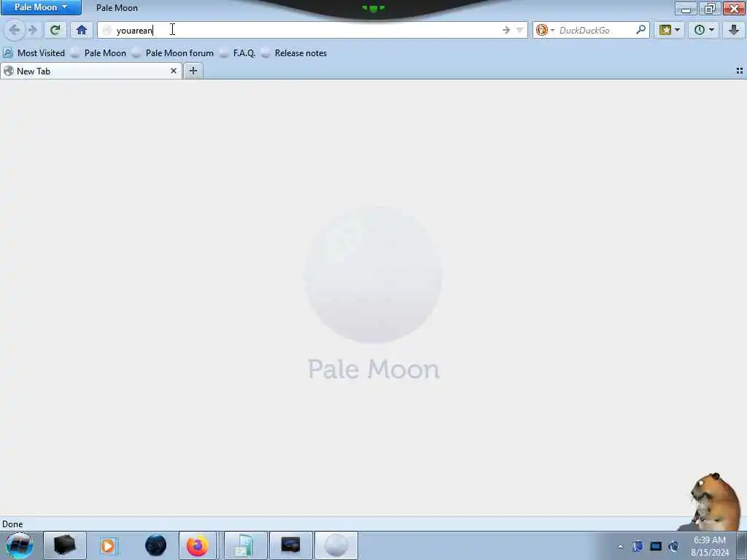The height and width of the screenshot is (560, 747).
Task: Click the power plug tray icon
Action: [673, 546]
